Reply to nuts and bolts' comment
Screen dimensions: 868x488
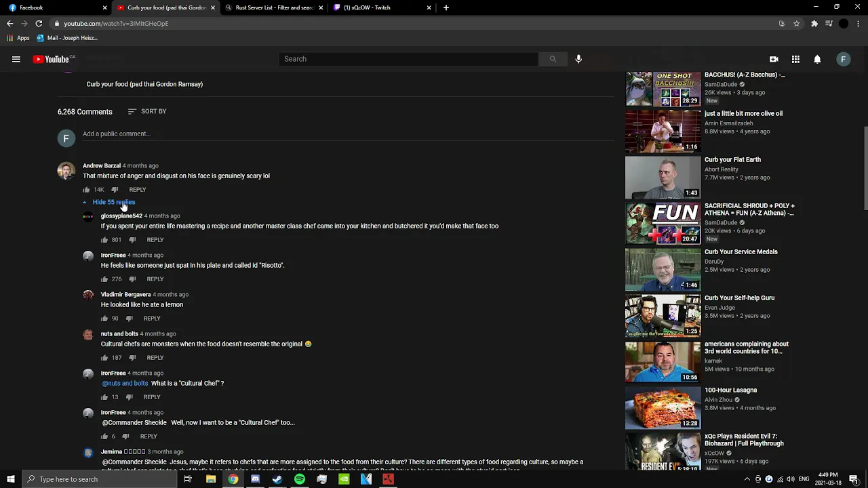(x=155, y=358)
